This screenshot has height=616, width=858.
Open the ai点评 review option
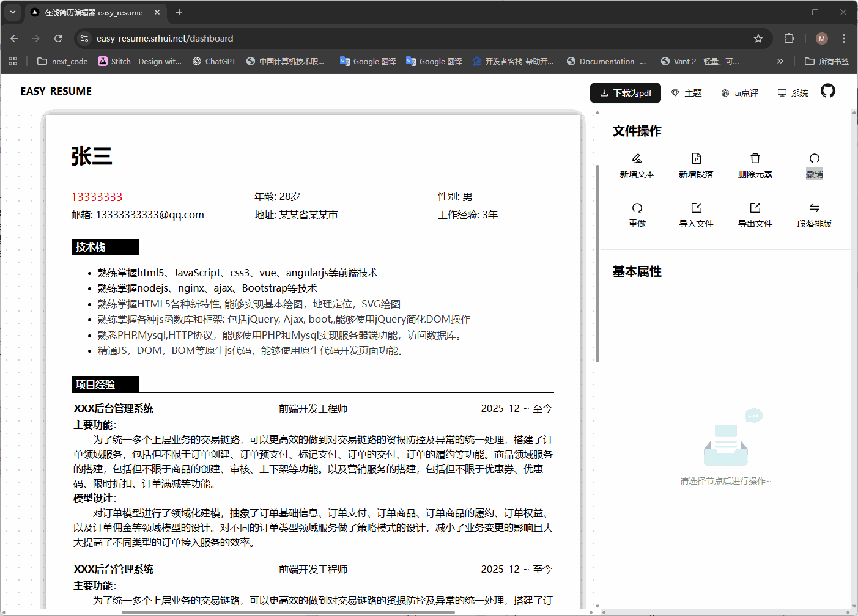pos(739,93)
